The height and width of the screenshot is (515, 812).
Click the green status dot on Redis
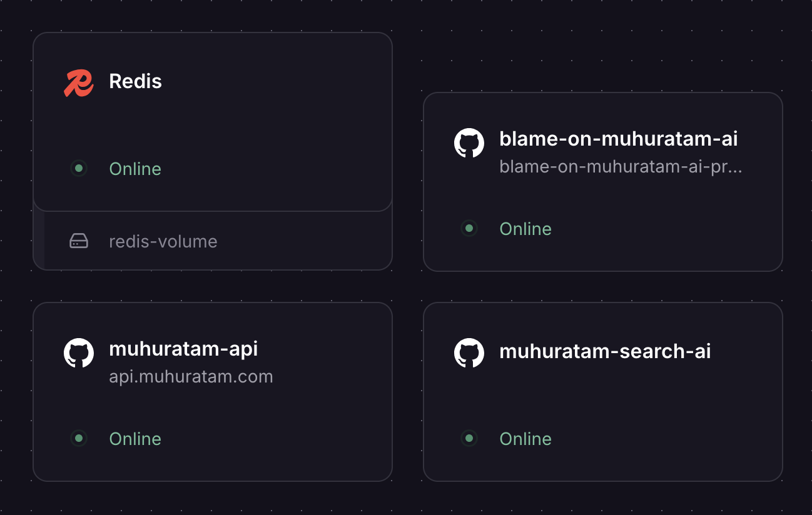pyautogui.click(x=79, y=168)
